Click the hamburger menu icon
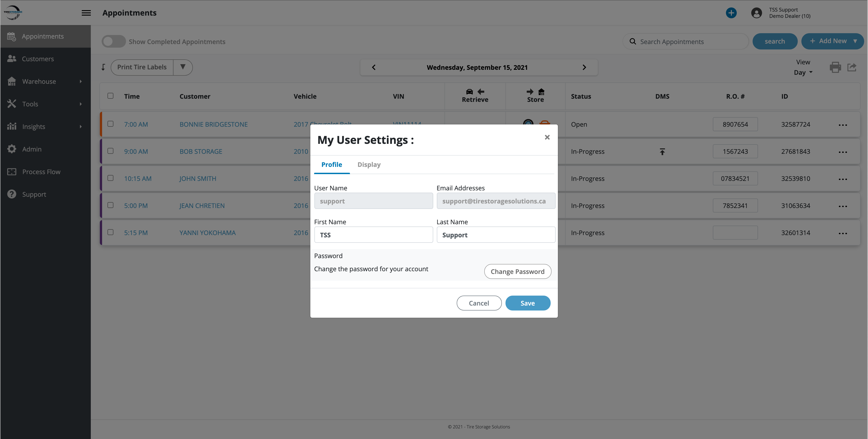868x439 pixels. (x=86, y=13)
